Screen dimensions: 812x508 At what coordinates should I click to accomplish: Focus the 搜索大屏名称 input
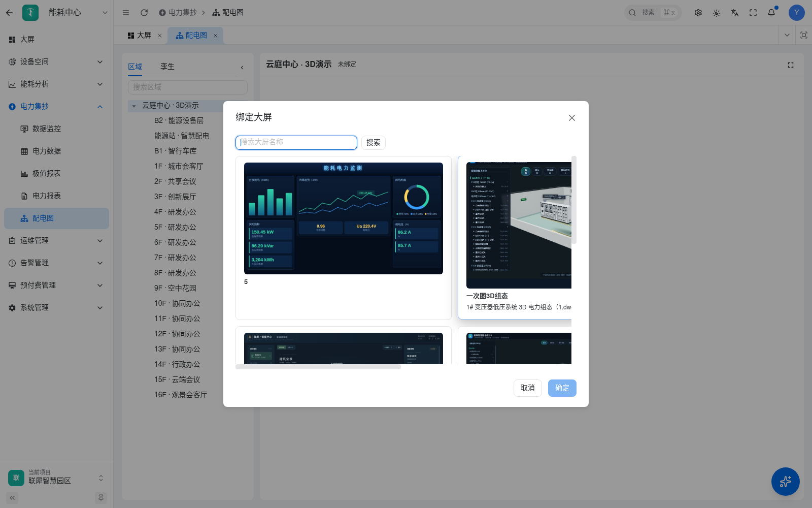pyautogui.click(x=296, y=143)
